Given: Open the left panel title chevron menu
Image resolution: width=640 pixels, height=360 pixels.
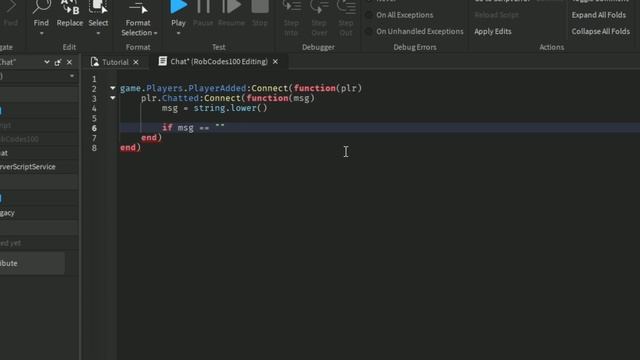Looking at the screenshot, I should (x=47, y=62).
